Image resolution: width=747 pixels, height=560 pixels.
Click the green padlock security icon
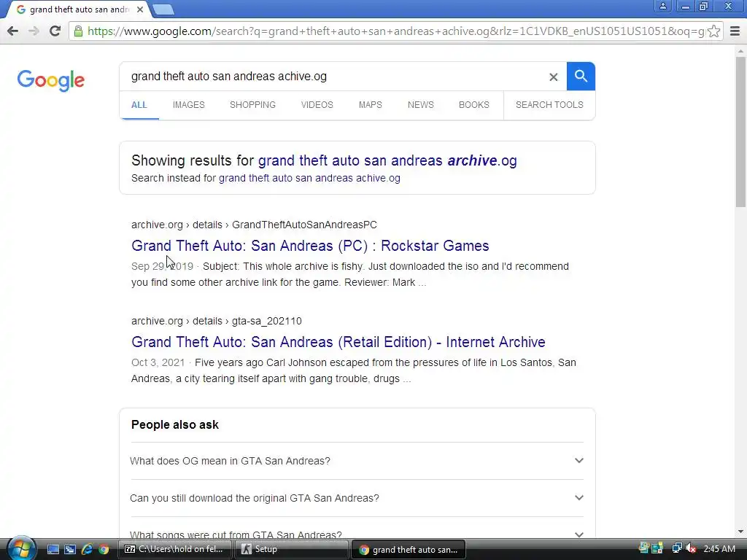tap(78, 31)
